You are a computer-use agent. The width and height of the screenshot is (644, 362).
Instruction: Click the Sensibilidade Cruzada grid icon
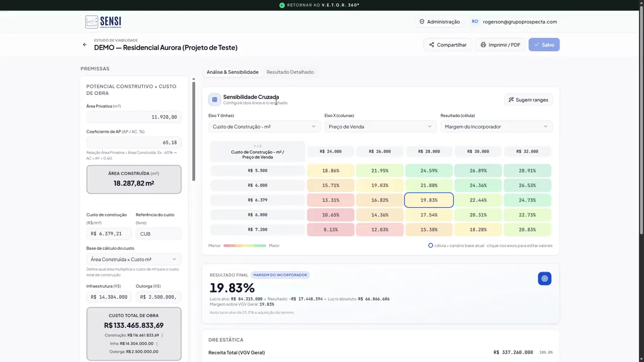(x=214, y=100)
